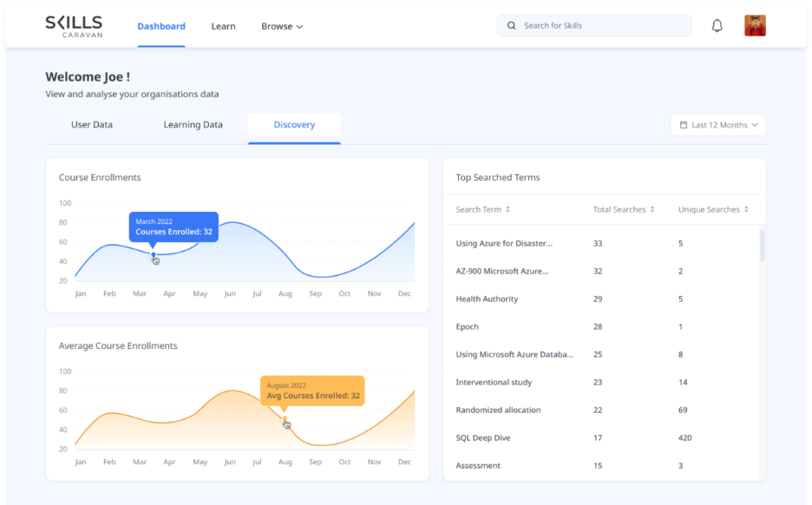Click the Skills Caravan logo
This screenshot has width=812, height=505.
[74, 26]
